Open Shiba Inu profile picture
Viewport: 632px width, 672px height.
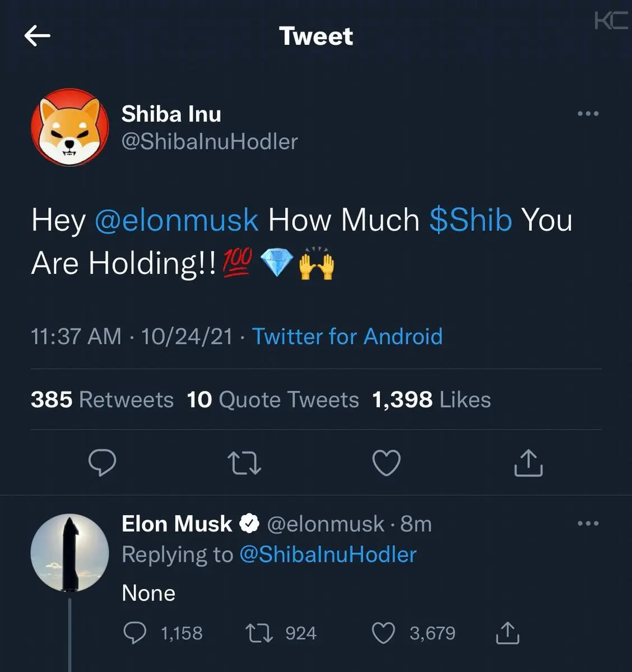(x=69, y=127)
